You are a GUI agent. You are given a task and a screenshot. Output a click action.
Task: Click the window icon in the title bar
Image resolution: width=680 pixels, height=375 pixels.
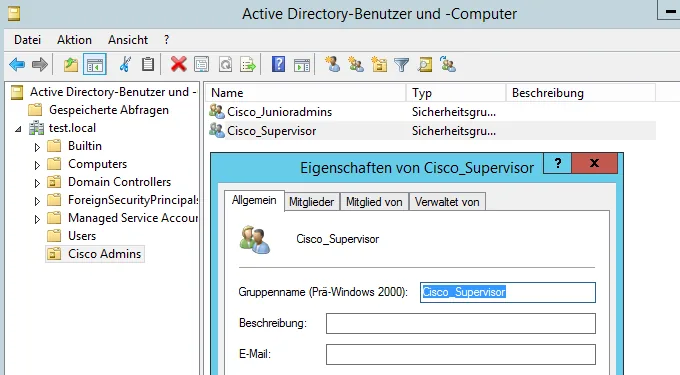pyautogui.click(x=13, y=14)
